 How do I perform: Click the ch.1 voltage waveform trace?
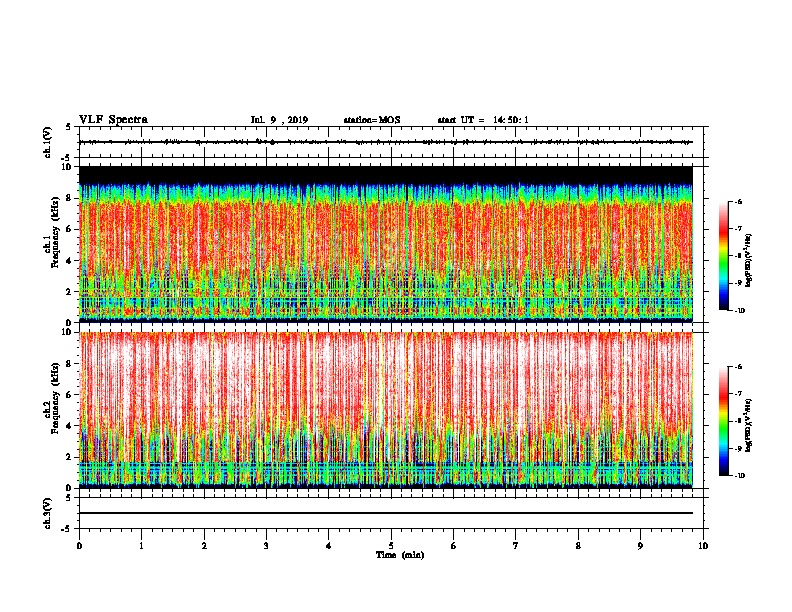pyautogui.click(x=385, y=142)
